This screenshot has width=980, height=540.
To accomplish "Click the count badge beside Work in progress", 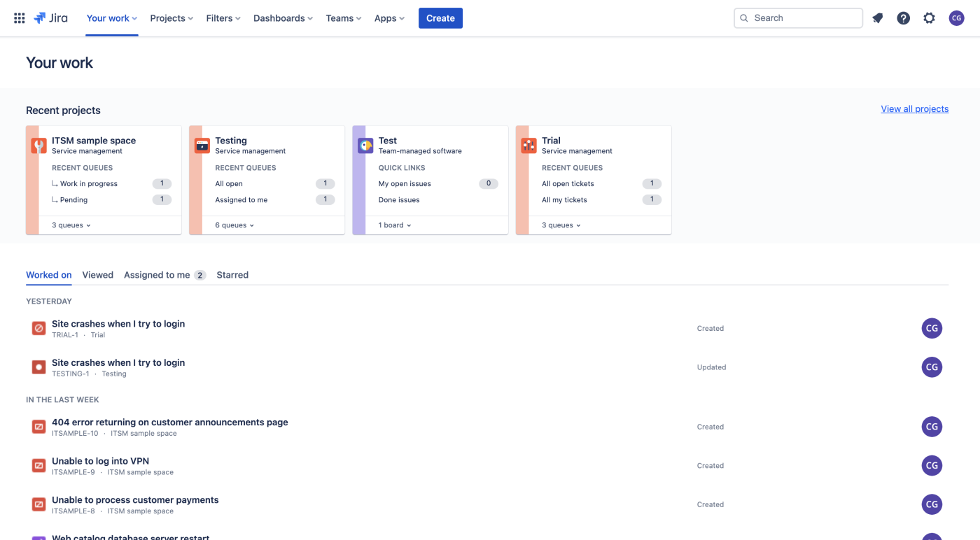I will (x=162, y=184).
